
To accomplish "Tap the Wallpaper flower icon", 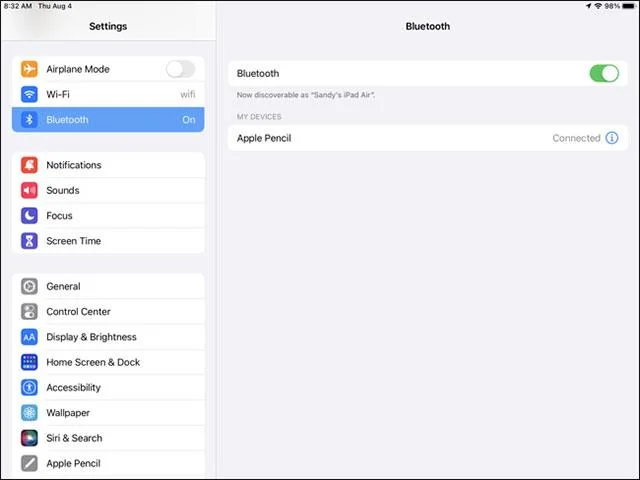I will coord(29,413).
